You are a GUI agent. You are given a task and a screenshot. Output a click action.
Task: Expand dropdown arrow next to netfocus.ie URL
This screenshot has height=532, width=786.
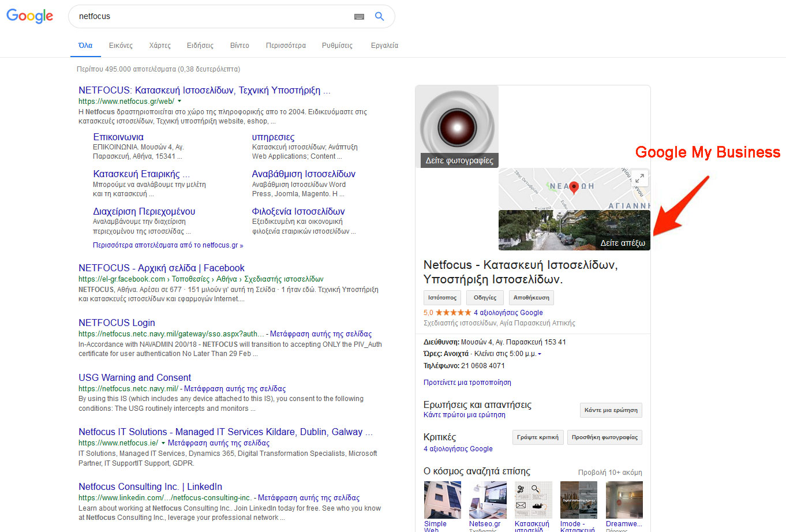tap(163, 443)
